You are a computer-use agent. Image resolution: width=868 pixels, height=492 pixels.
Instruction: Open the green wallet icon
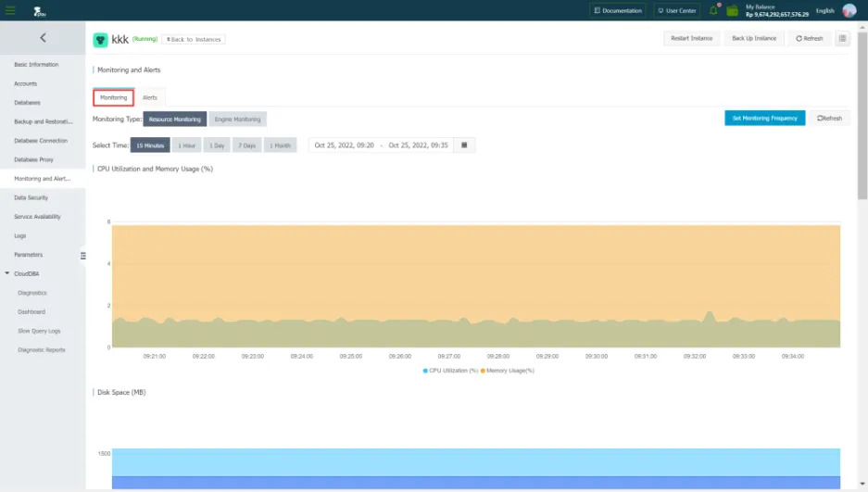(x=733, y=10)
